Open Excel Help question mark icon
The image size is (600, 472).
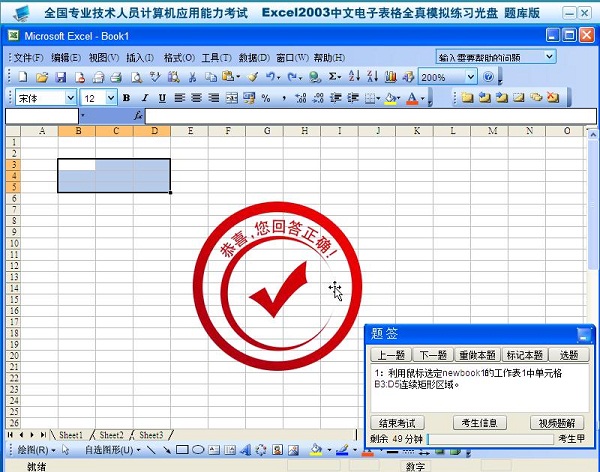tap(488, 77)
